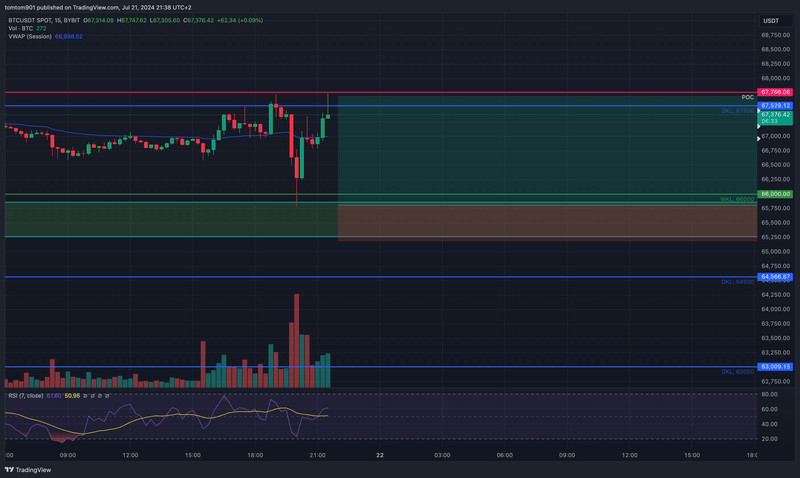The image size is (800, 478).
Task: Click the DKL, 64500 line label
Action: [737, 282]
